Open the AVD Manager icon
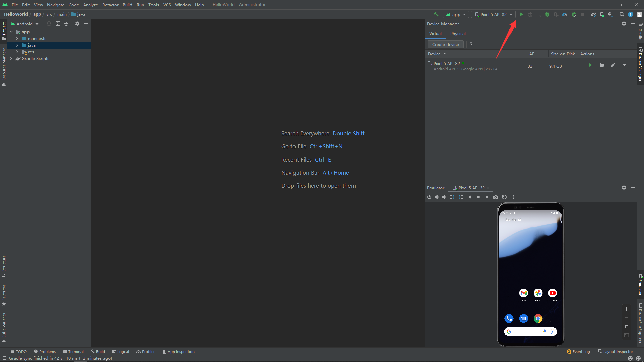 point(602,14)
